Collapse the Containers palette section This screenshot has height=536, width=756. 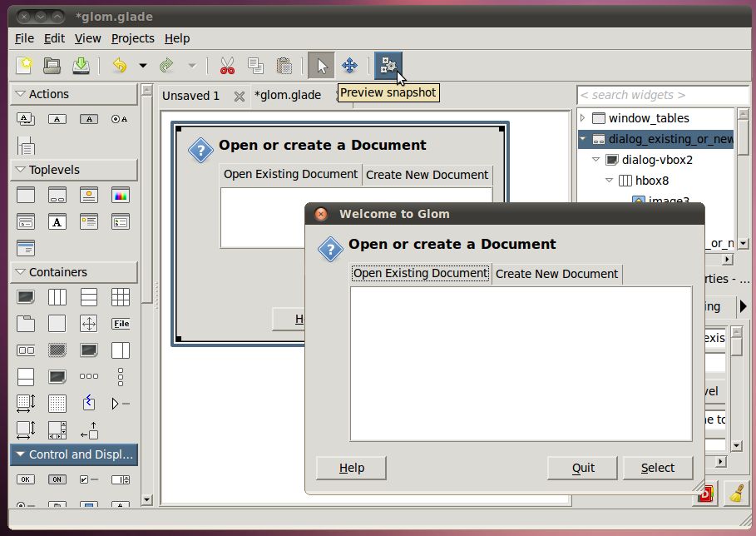point(20,271)
